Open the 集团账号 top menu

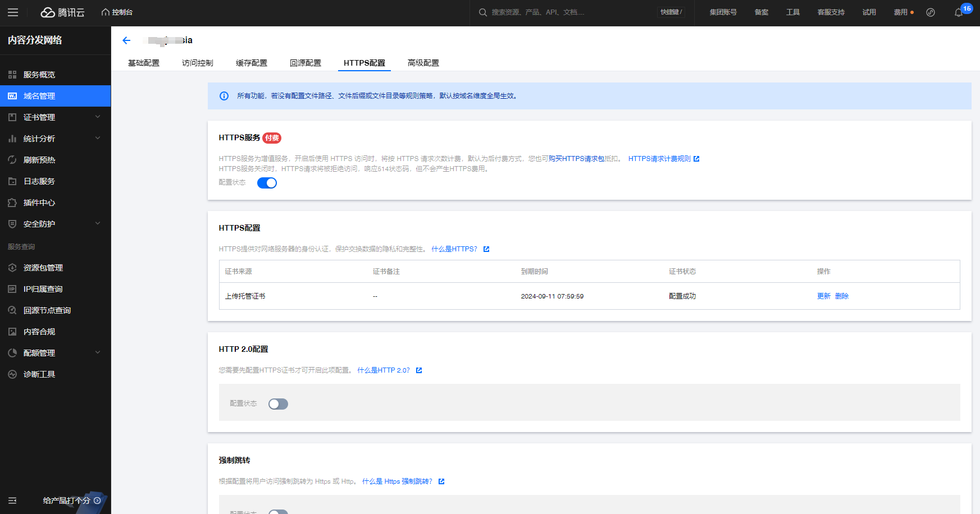723,12
